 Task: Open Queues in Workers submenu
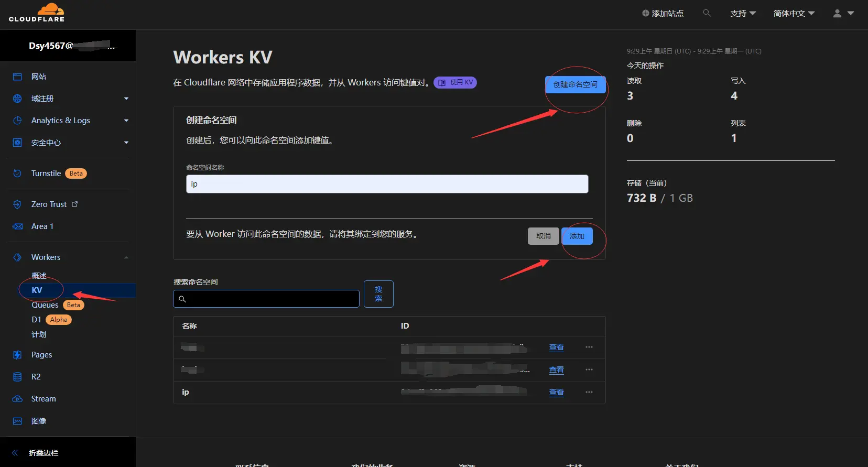click(x=45, y=305)
